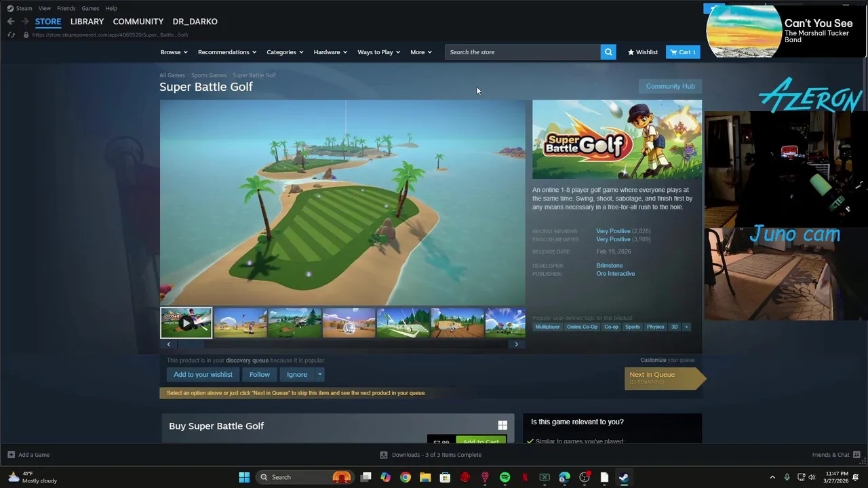
Task: Open the All Games breadcrumb link
Action: tap(172, 75)
